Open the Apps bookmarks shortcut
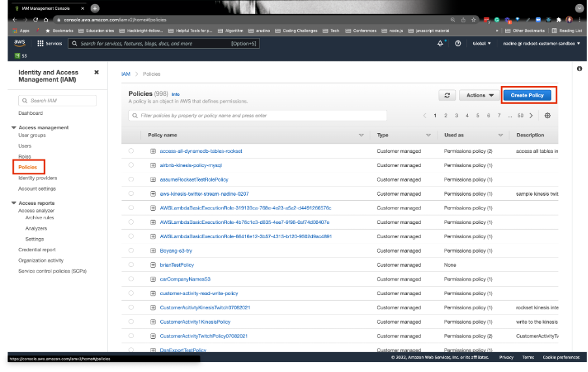 point(21,31)
